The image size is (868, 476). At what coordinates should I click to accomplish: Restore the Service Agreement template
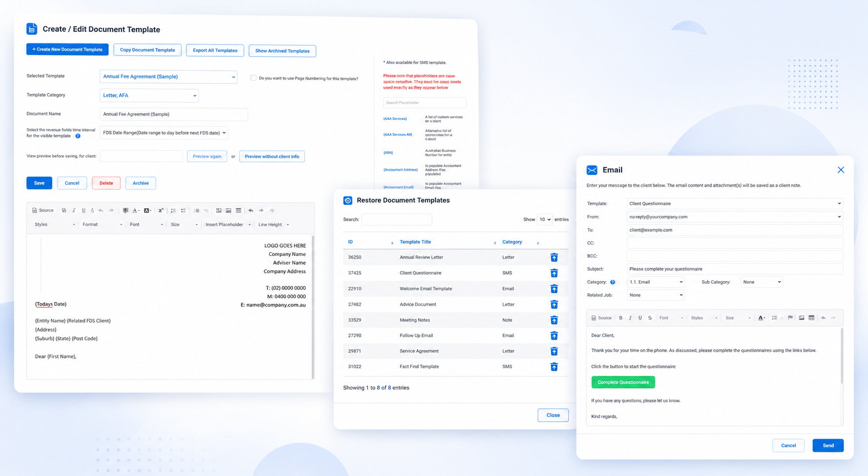[554, 351]
